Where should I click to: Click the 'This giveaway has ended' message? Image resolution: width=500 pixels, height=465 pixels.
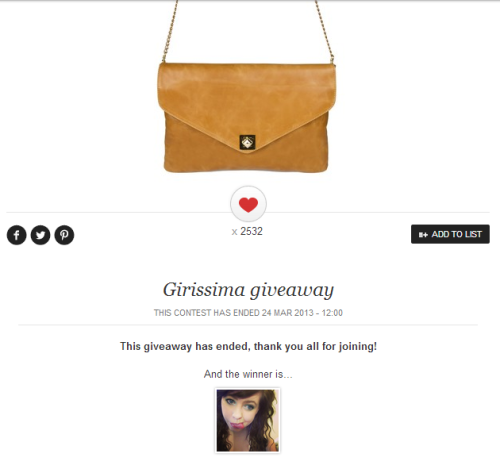248,346
